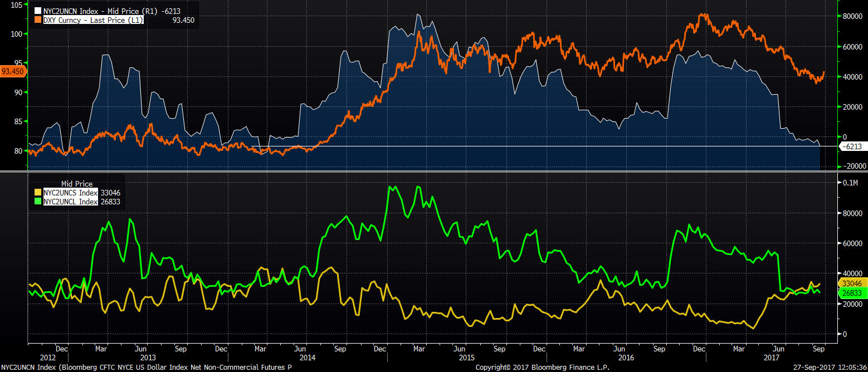Click the 26833 value in the lower legend

point(110,202)
